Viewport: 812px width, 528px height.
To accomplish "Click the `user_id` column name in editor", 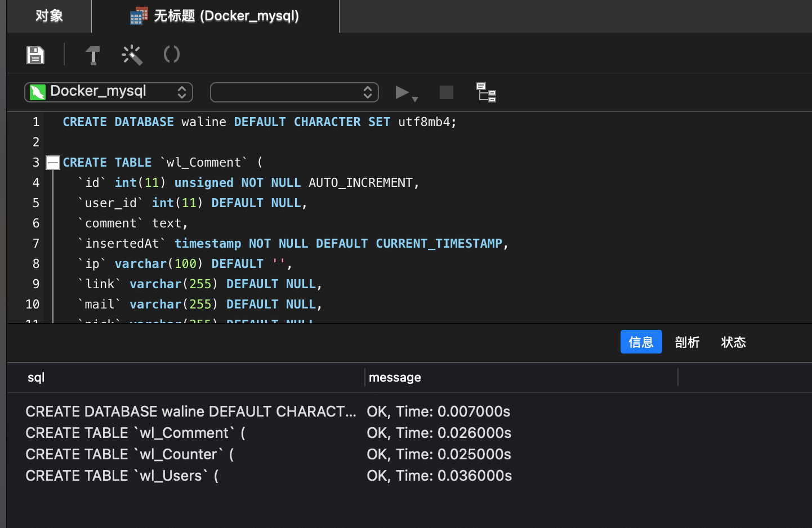I will coord(110,203).
